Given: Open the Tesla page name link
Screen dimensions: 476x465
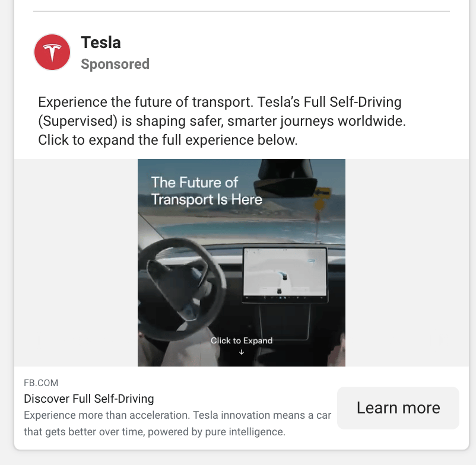Looking at the screenshot, I should [x=101, y=42].
